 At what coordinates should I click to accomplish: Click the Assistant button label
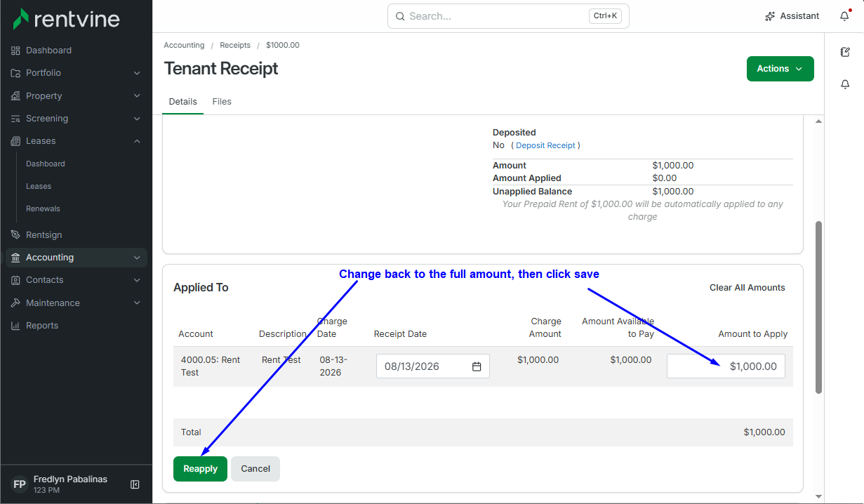[x=799, y=16]
